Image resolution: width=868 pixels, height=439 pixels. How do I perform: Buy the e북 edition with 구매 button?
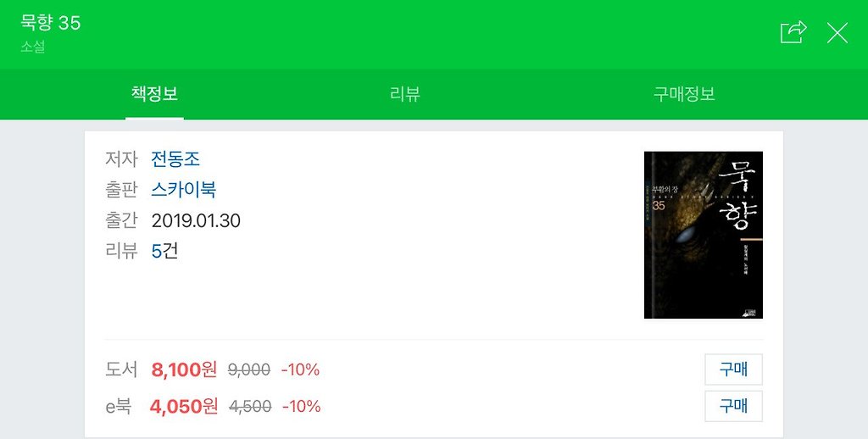(733, 406)
